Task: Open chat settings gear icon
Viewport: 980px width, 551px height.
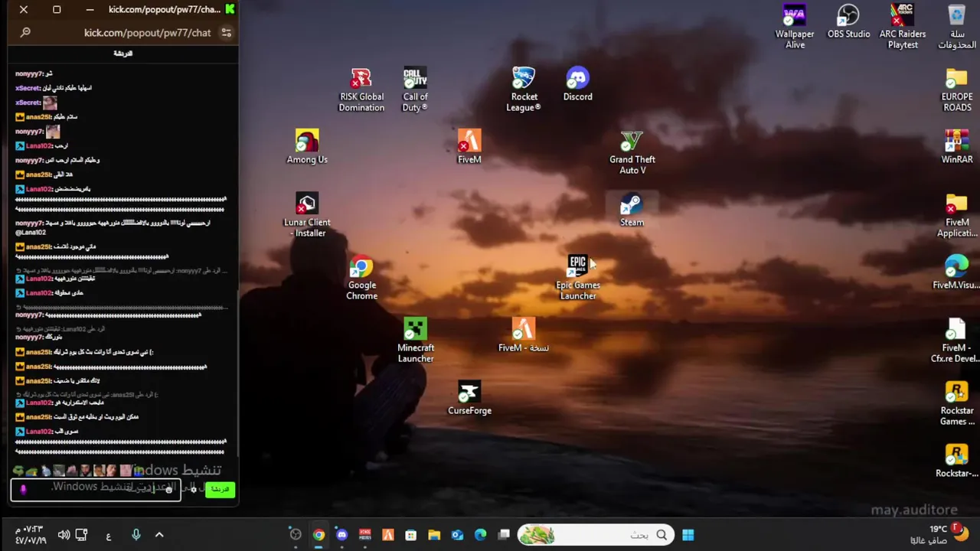Action: pyautogui.click(x=194, y=490)
